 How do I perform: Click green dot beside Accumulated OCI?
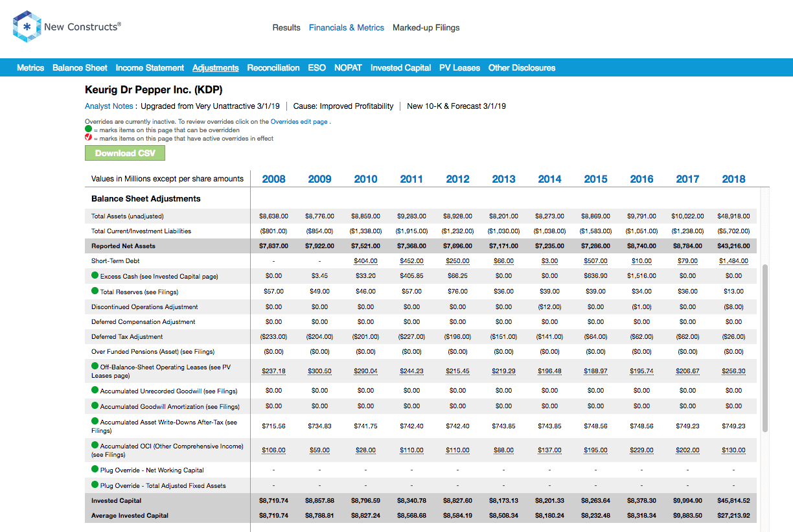coord(95,445)
